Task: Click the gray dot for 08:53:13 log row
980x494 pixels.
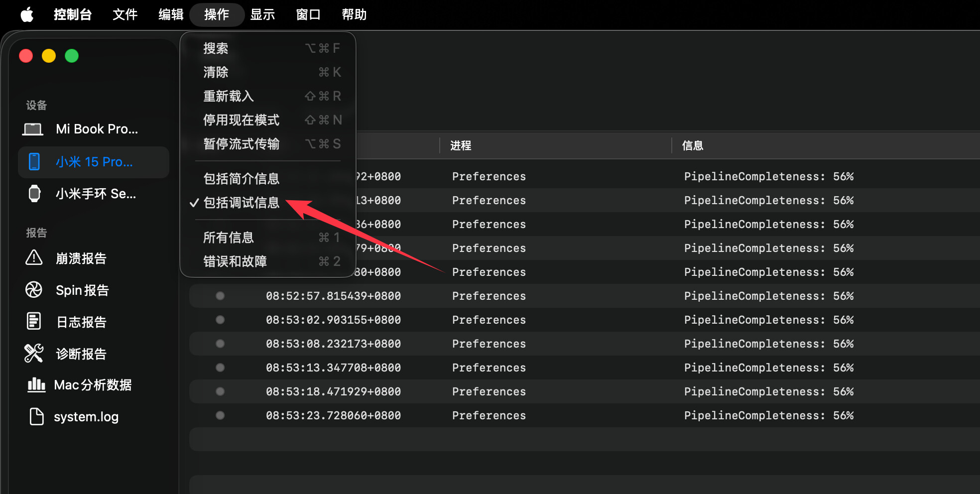Action: coord(220,368)
